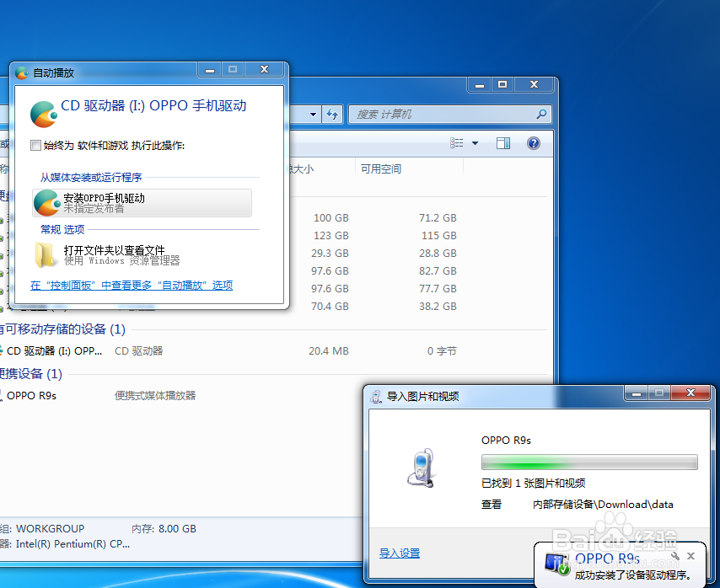Image resolution: width=720 pixels, height=588 pixels.
Task: Click the refresh button in Explorer address bar
Action: pyautogui.click(x=332, y=114)
